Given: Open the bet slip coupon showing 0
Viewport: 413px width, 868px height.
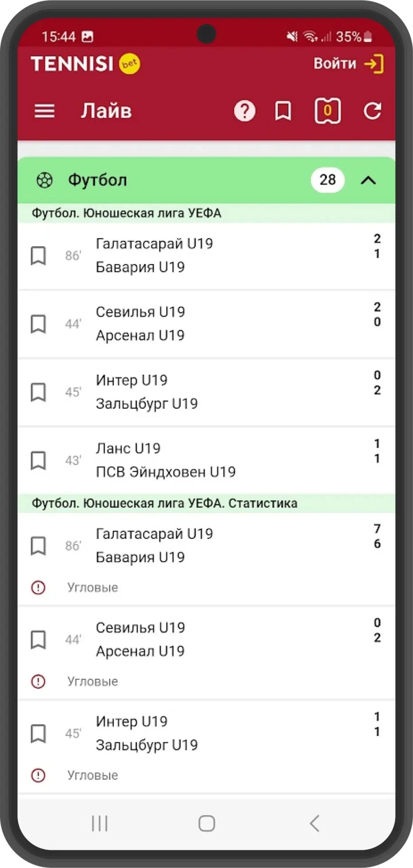Looking at the screenshot, I should coord(327,111).
